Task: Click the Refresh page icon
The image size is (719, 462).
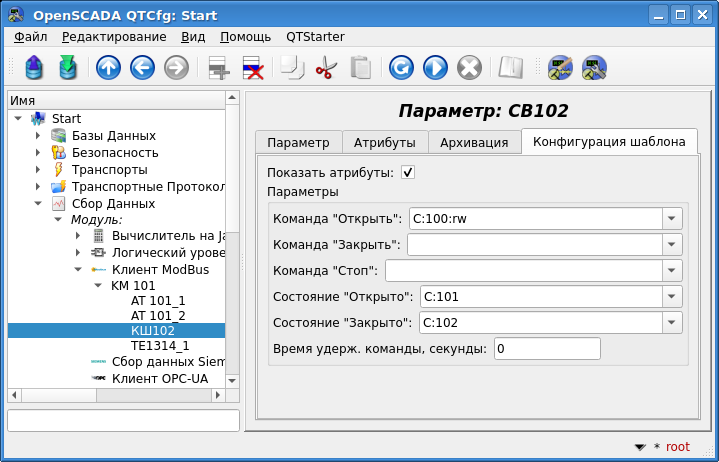Action: 401,68
